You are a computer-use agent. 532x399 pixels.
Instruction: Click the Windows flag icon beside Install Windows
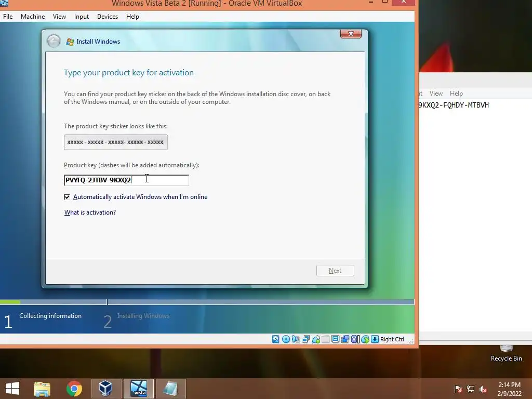70,42
